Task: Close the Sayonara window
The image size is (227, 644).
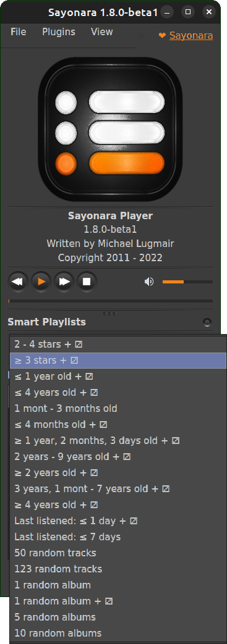Action: click(x=209, y=12)
